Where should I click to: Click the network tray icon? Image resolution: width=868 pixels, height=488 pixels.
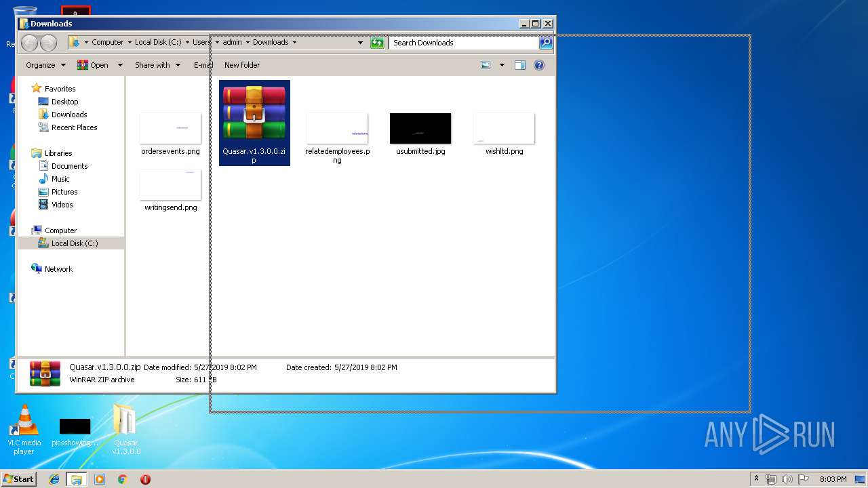click(x=771, y=479)
